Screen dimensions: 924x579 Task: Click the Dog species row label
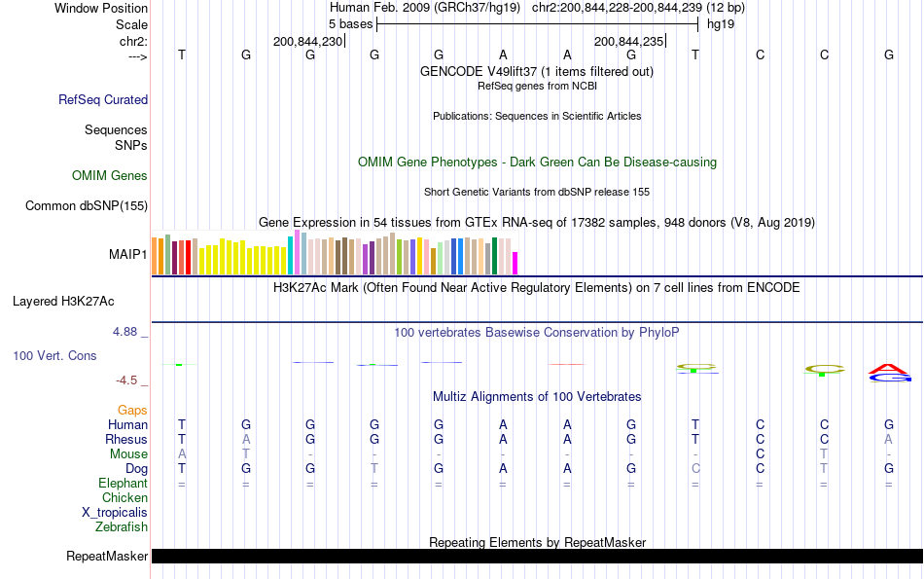click(137, 469)
